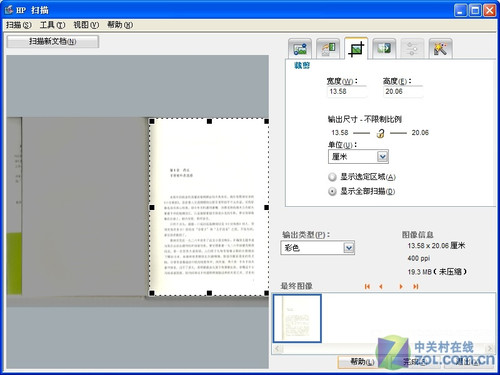Open the 扫描(S) menu
The image size is (500, 375).
click(19, 25)
